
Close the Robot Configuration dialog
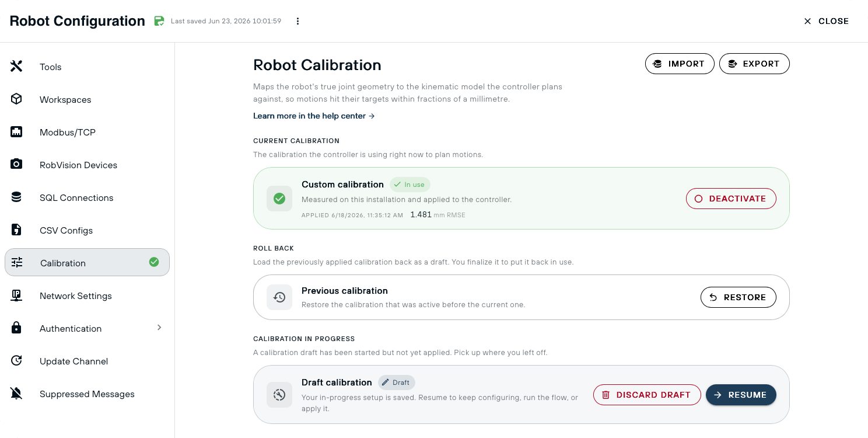click(x=826, y=21)
